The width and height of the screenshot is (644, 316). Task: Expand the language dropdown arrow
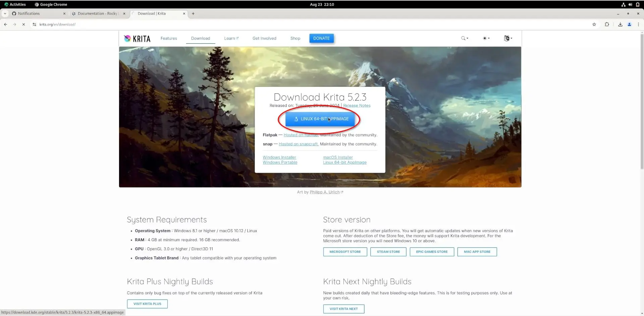(512, 38)
